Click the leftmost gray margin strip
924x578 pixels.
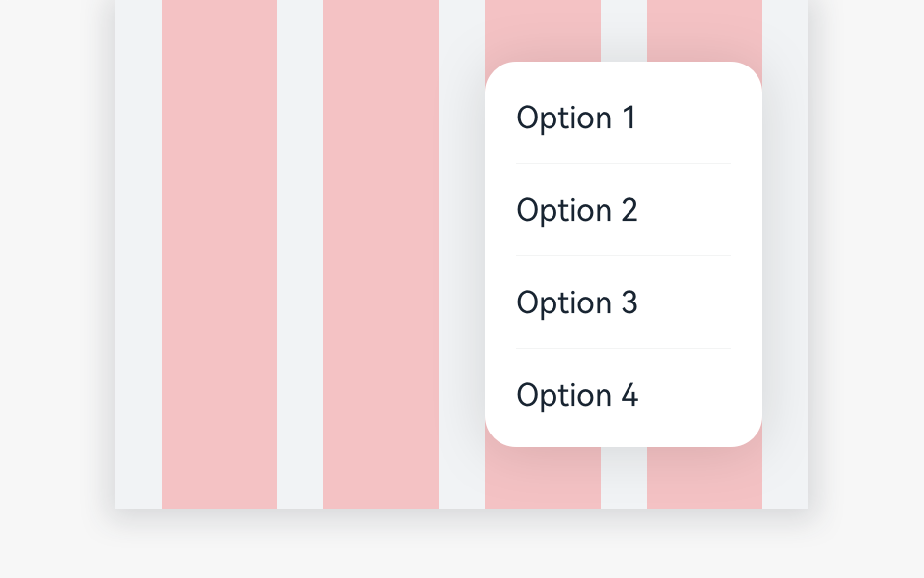click(x=139, y=254)
